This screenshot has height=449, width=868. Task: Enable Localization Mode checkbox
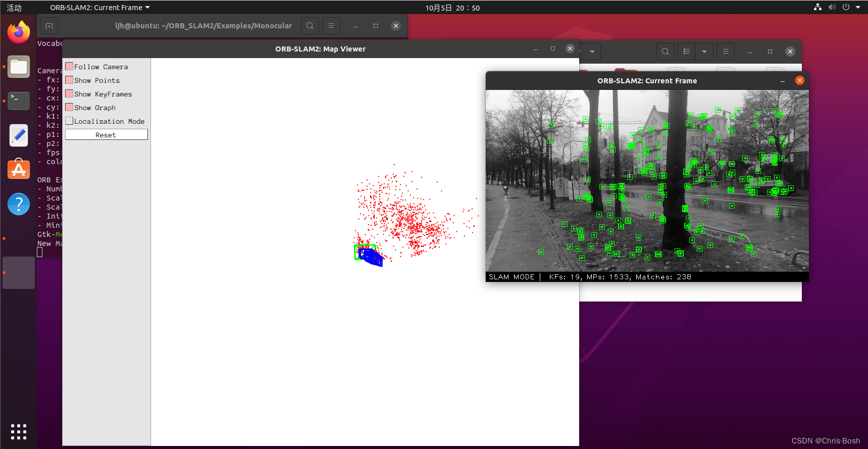69,121
